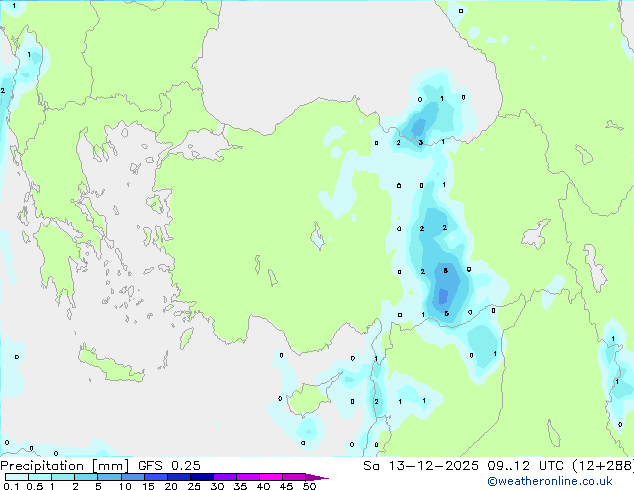The image size is (634, 490).
Task: Pick the 10–15 mm legend color swatch
Action: [132, 477]
